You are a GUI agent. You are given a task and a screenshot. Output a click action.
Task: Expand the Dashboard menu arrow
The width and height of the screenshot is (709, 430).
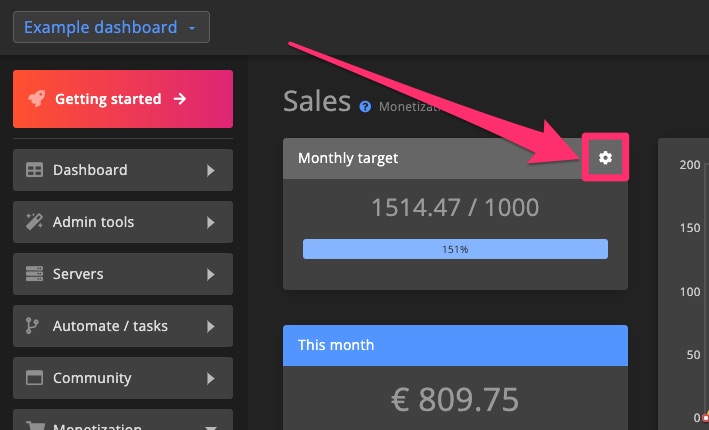coord(210,170)
